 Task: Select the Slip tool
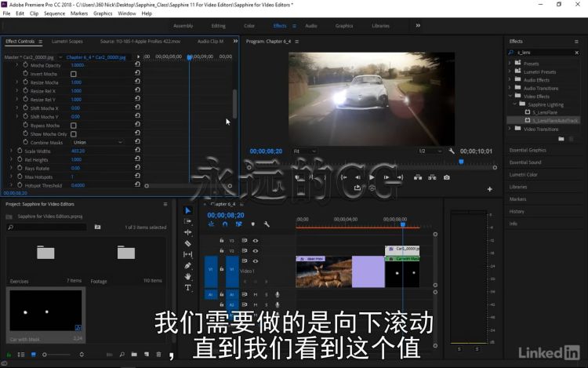[188, 254]
